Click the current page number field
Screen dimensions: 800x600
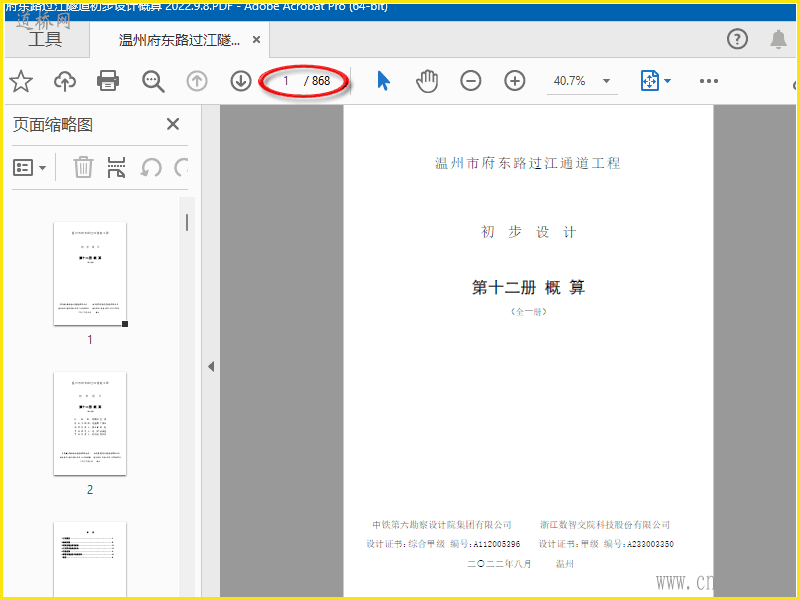[286, 81]
